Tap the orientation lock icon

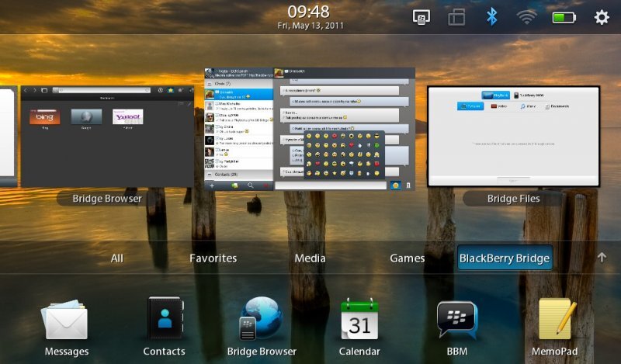tap(456, 18)
